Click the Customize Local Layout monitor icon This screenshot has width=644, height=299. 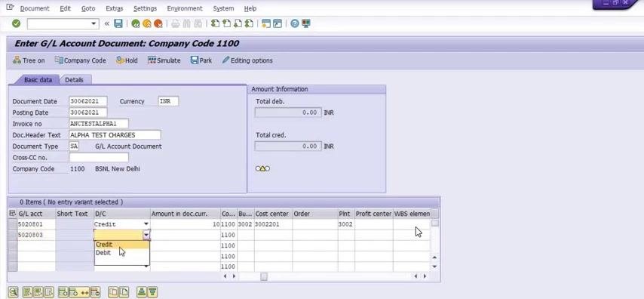pyautogui.click(x=305, y=24)
